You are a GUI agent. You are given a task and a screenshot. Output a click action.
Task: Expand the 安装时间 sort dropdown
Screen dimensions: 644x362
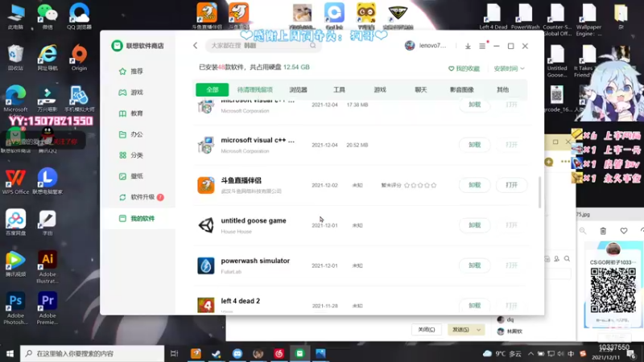click(510, 68)
